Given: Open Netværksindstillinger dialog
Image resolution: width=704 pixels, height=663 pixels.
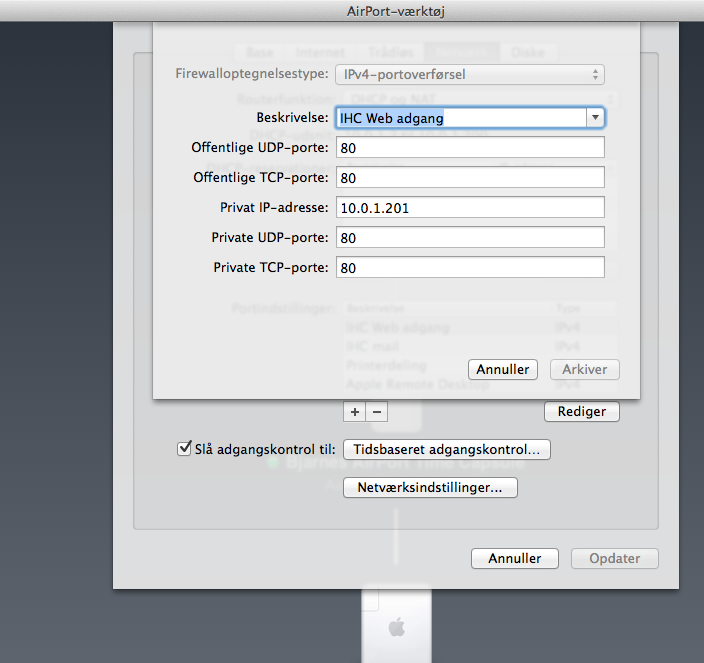Looking at the screenshot, I should point(430,487).
